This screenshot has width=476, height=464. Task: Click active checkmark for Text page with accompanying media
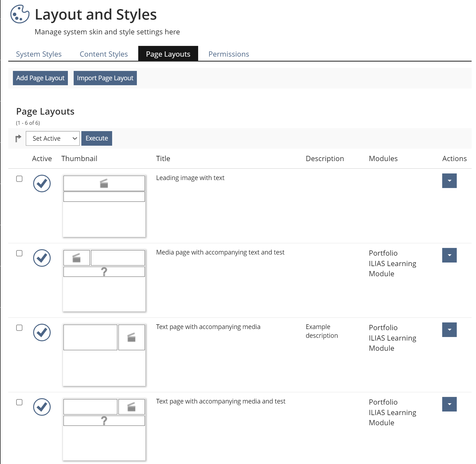[42, 332]
